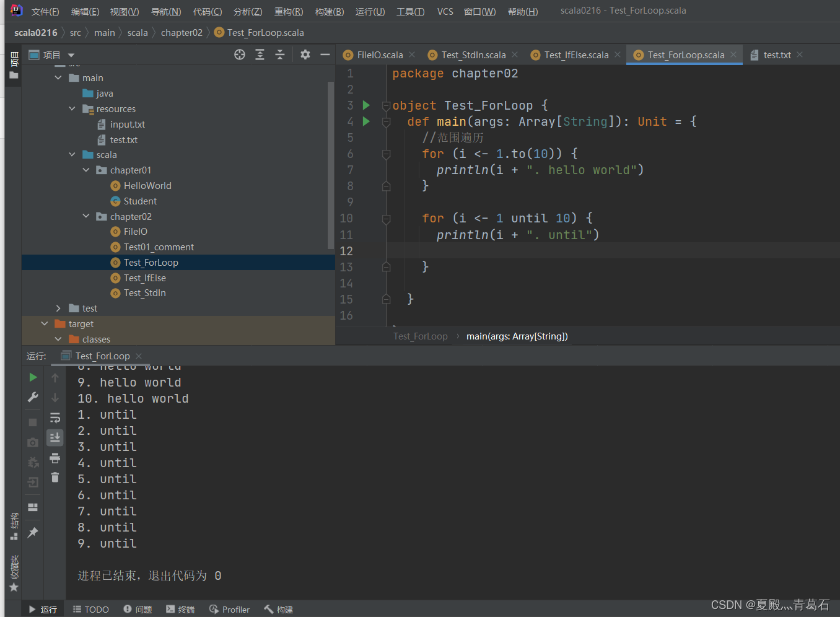Run object Test_ForLoop from gutter arrow
Screen dimensions: 840x617
366,105
